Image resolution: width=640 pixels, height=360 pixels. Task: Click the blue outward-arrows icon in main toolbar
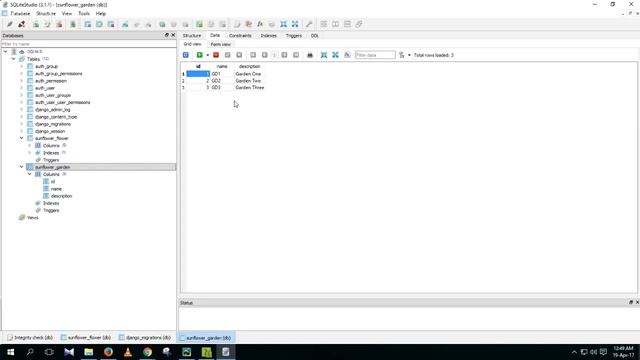tap(295, 24)
